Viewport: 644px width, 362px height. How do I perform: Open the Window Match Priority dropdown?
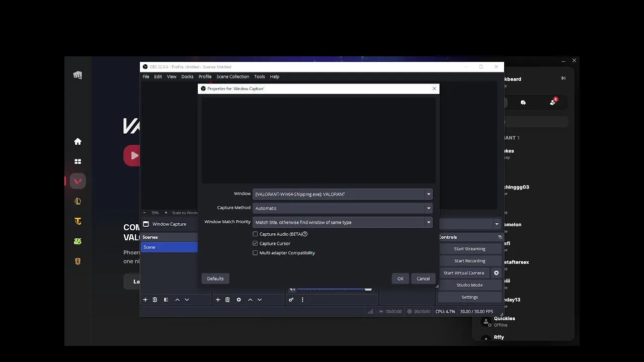point(342,222)
